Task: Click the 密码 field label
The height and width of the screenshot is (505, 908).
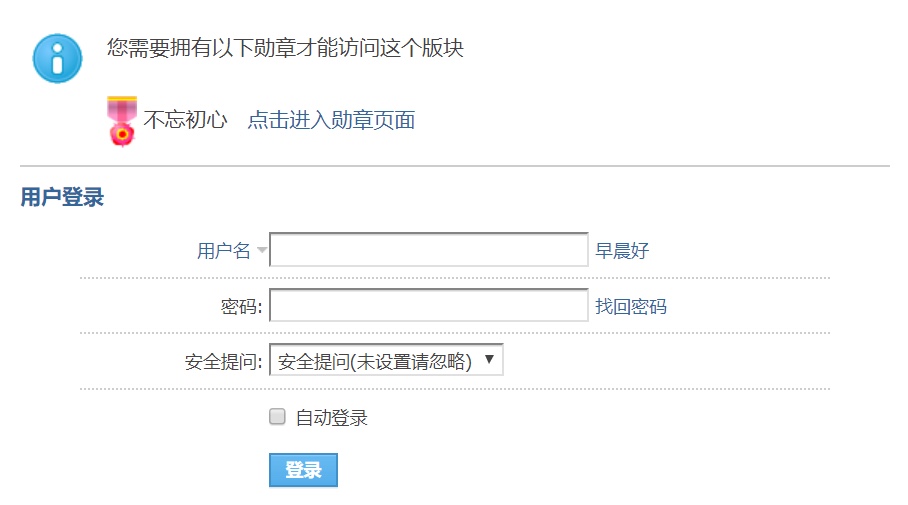Action: point(241,306)
